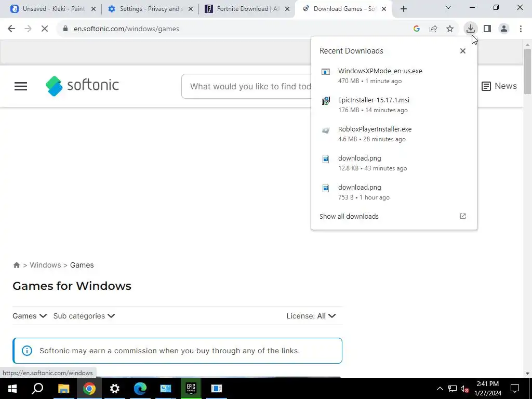Click the home breadcrumb icon
The image size is (532, 399).
click(16, 265)
